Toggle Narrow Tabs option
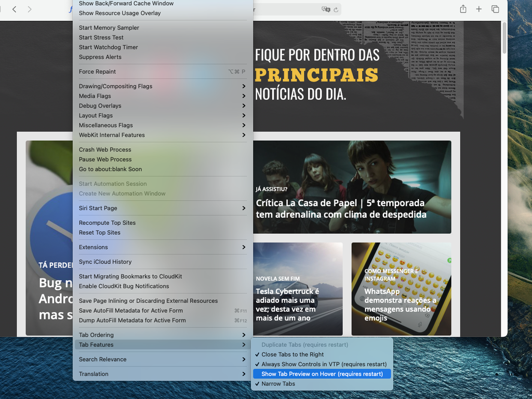This screenshot has width=532, height=399. coord(322,384)
